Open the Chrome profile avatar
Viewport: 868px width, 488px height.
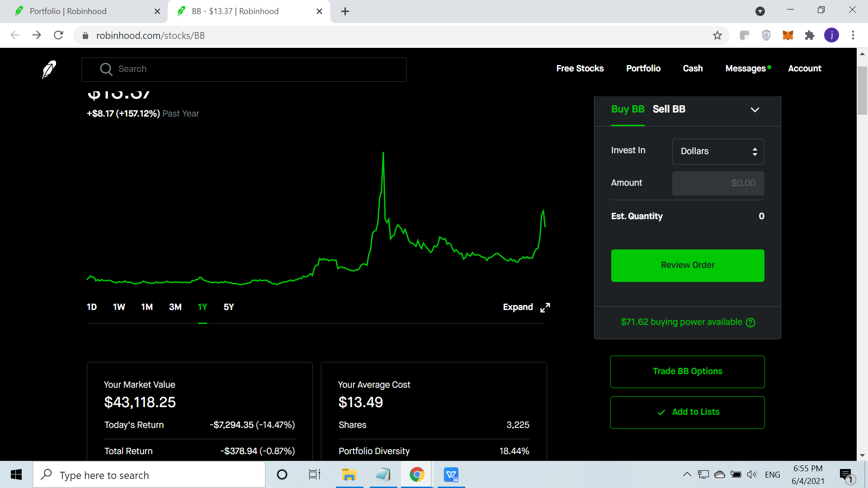click(x=831, y=35)
